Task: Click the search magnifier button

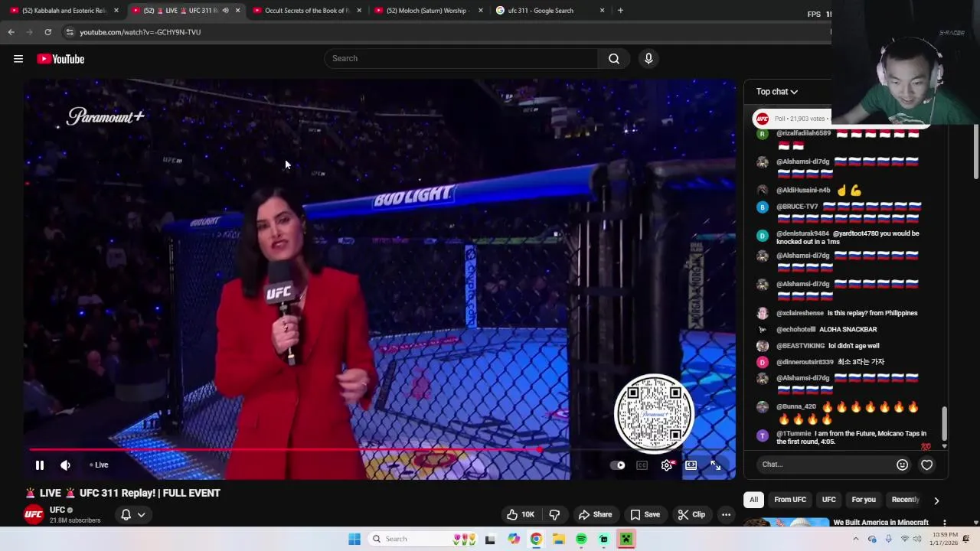Action: 614,59
